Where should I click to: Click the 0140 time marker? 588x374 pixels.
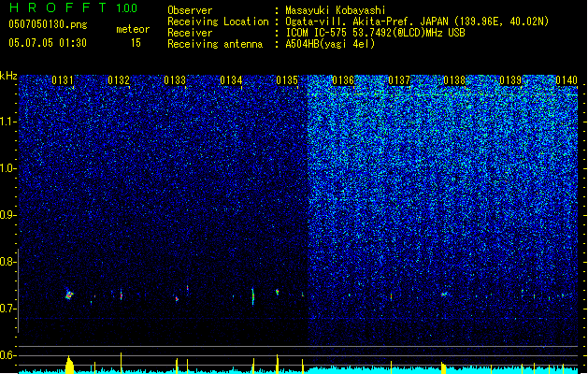coord(566,80)
